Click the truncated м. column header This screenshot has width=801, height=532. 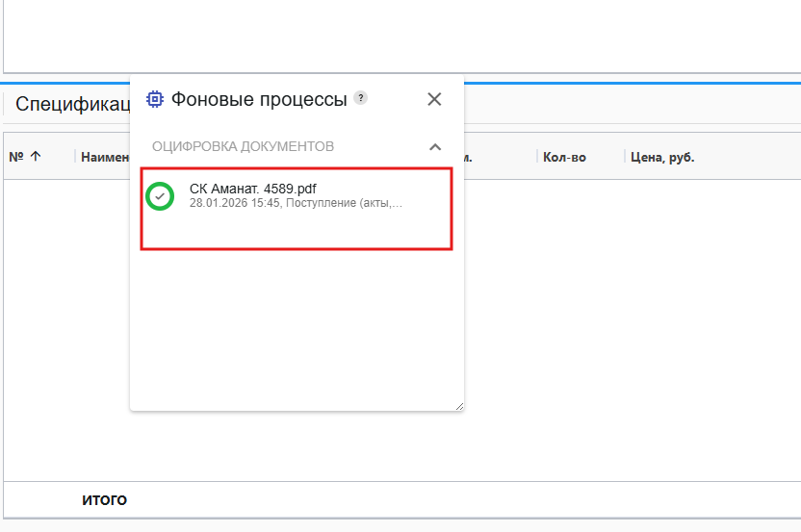tap(467, 157)
